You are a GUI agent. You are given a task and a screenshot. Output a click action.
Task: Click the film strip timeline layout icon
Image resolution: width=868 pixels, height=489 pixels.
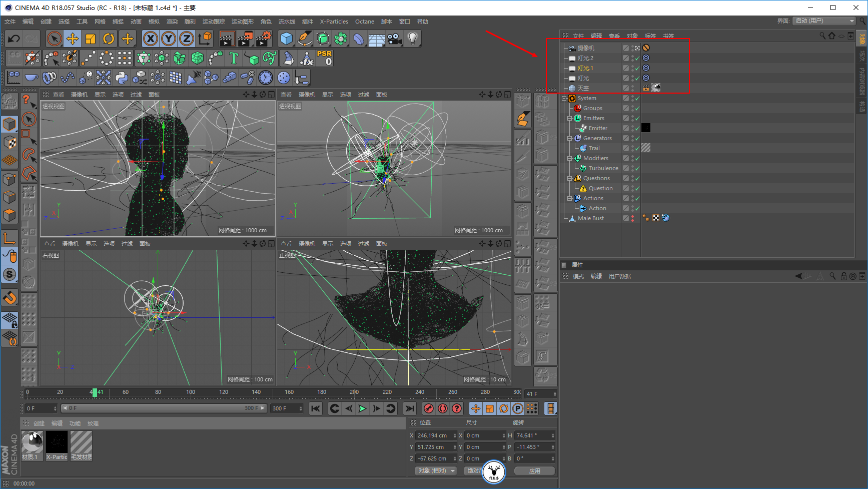coord(550,408)
